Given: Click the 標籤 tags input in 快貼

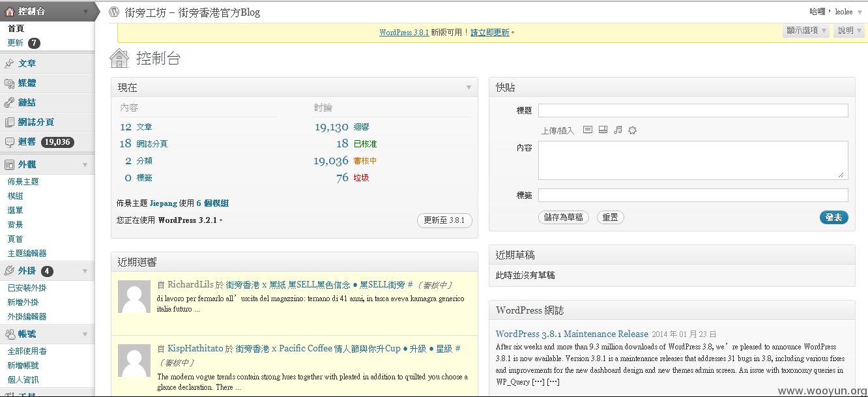Looking at the screenshot, I should (x=693, y=195).
